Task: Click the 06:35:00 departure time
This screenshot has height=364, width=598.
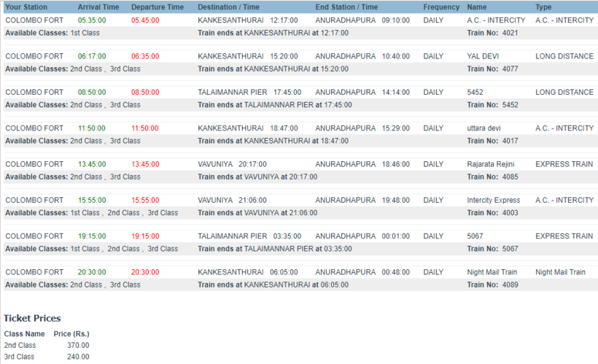Action: pos(145,56)
